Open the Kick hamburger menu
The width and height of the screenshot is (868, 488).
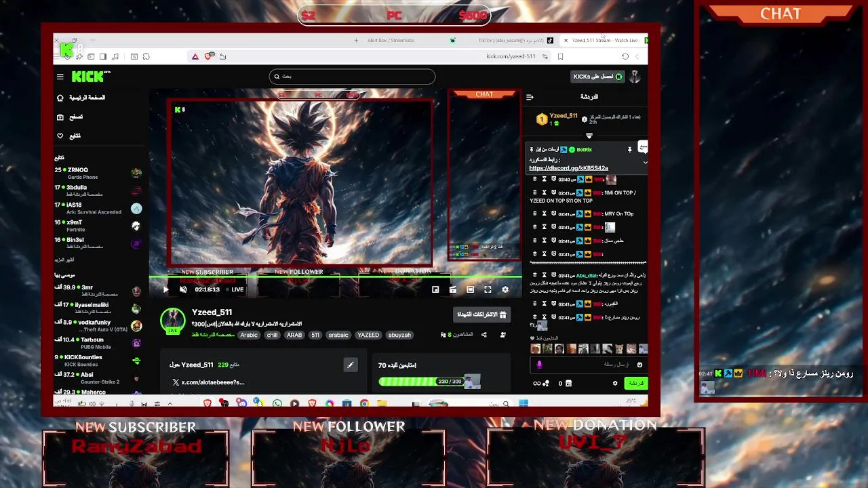coord(60,77)
